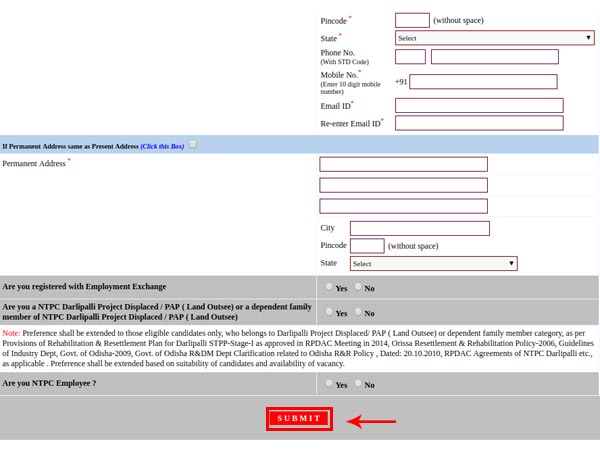The height and width of the screenshot is (450, 600).
Task: Click the permanent address City field
Action: (x=420, y=228)
